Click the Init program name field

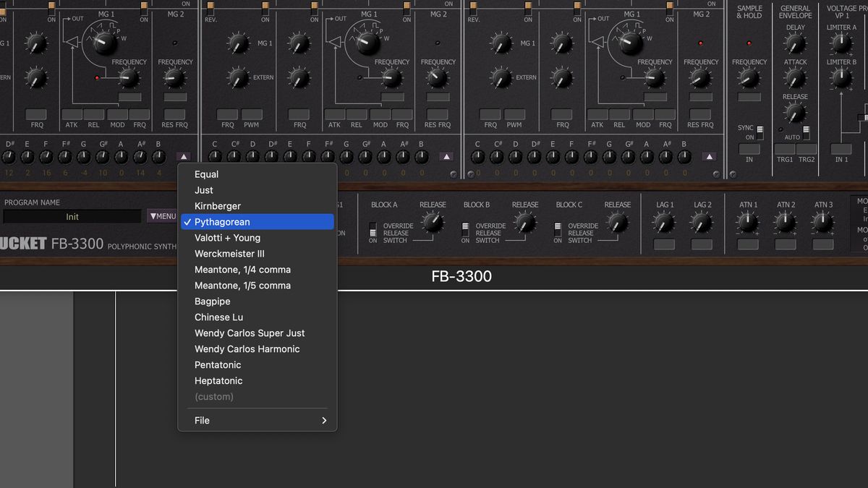click(x=72, y=217)
